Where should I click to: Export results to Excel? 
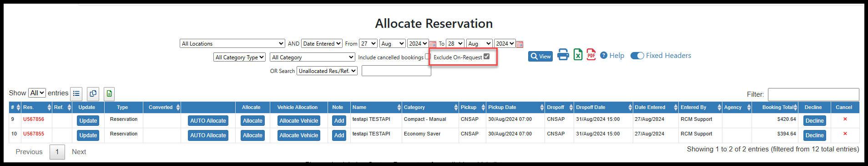tap(578, 55)
